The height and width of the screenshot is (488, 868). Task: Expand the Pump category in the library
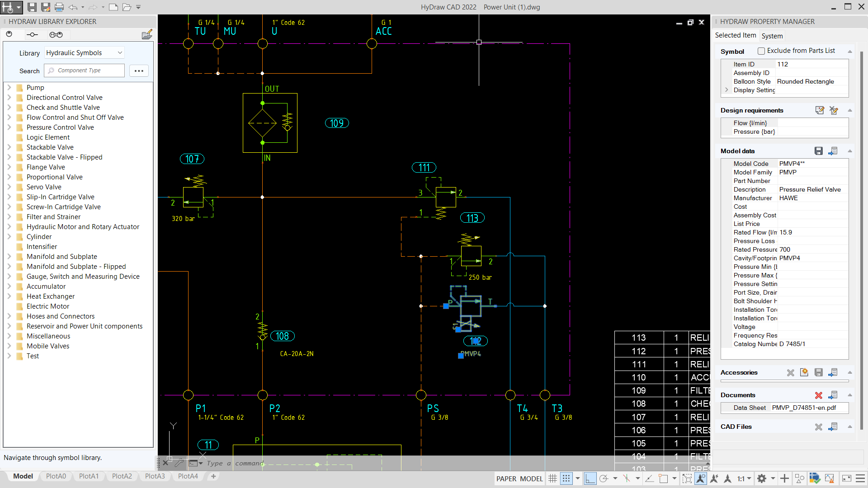9,87
